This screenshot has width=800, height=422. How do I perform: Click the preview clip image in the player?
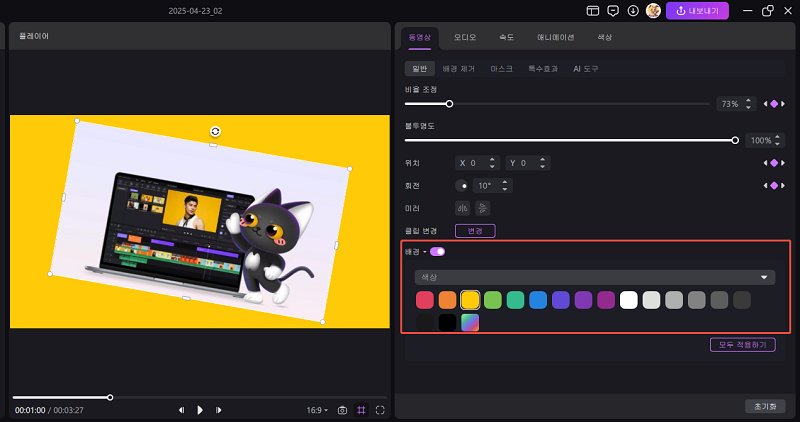coord(200,221)
